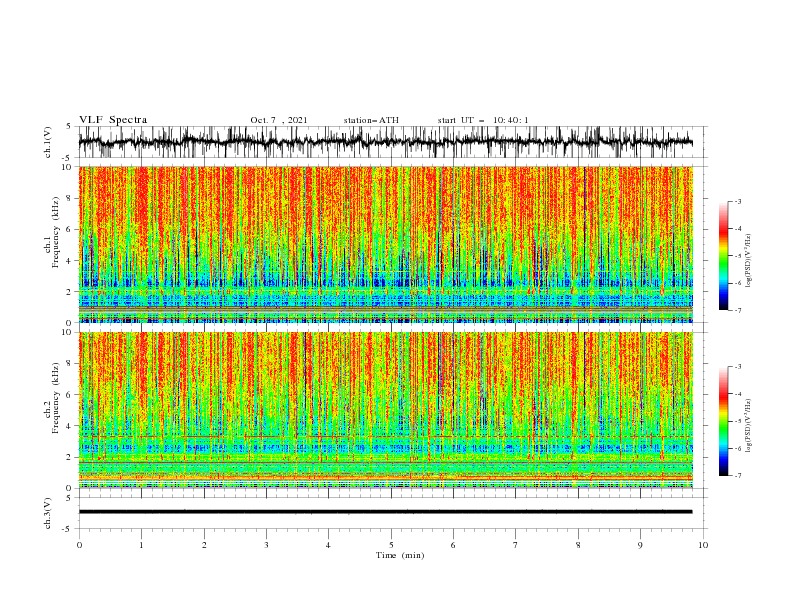Click the "Time (min)" x-axis label
The image size is (792, 612).
(x=400, y=555)
